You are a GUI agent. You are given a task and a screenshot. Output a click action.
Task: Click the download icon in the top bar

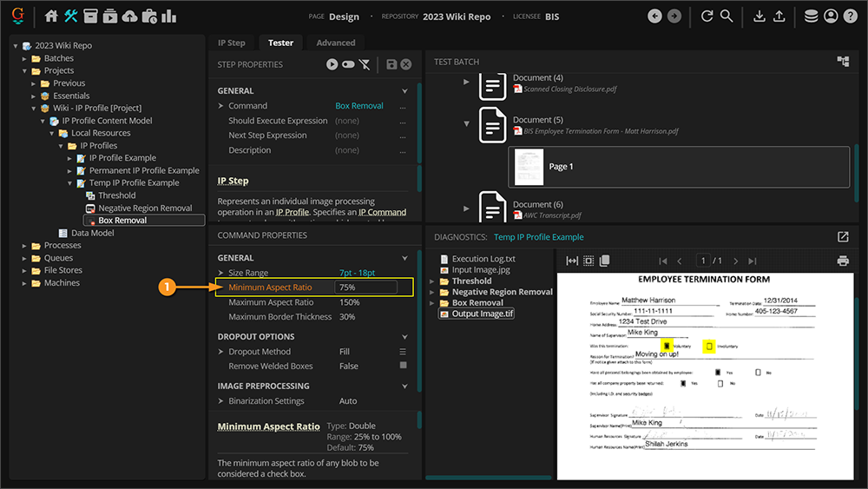point(759,17)
